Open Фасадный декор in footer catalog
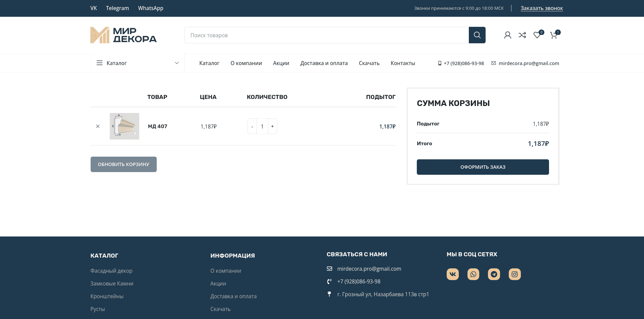This screenshot has width=644, height=319. coord(111,271)
